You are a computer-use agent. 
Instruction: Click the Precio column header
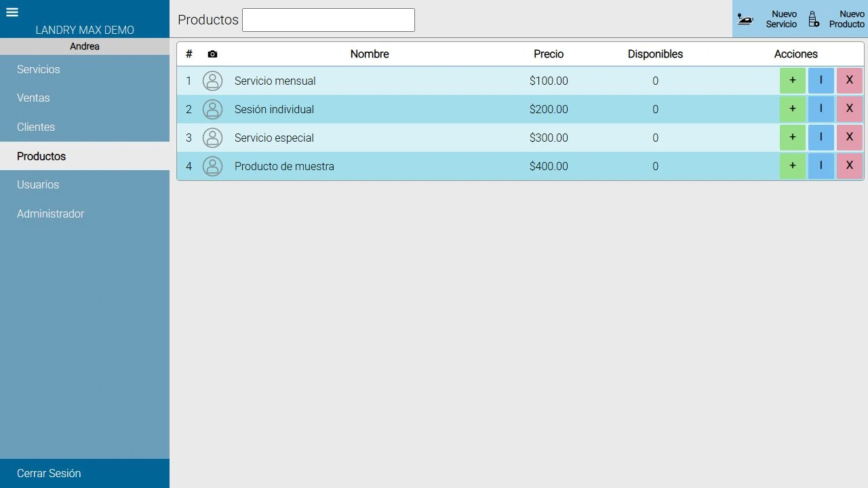click(x=549, y=54)
